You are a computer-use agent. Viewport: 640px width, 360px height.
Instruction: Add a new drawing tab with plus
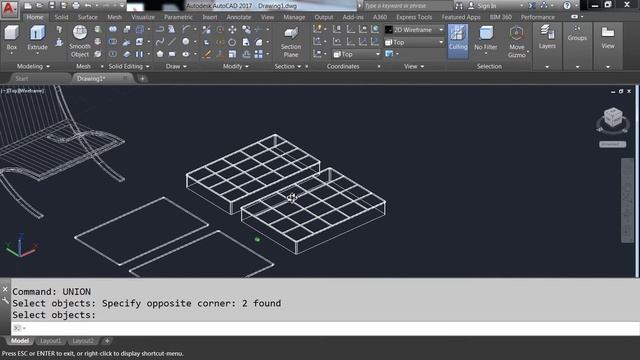142,78
